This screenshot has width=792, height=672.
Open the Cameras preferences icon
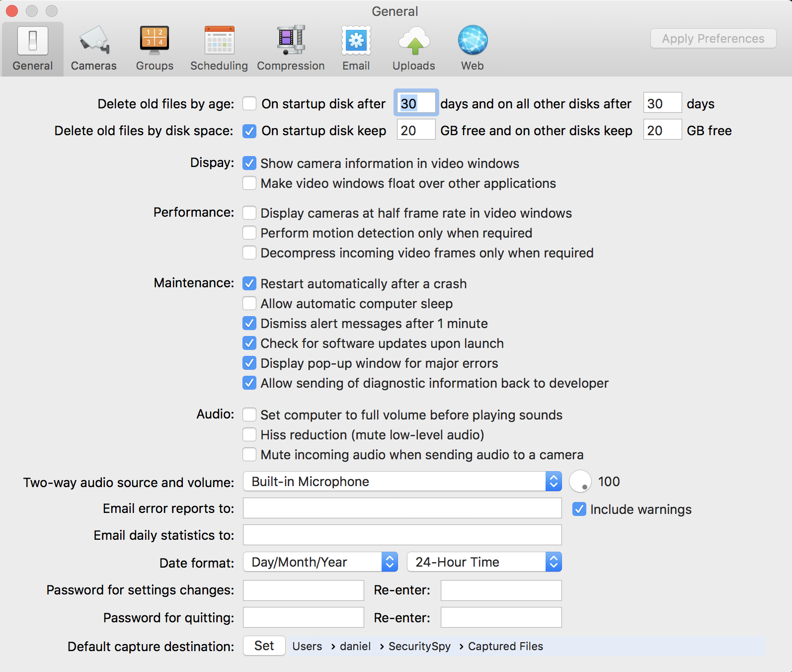93,41
